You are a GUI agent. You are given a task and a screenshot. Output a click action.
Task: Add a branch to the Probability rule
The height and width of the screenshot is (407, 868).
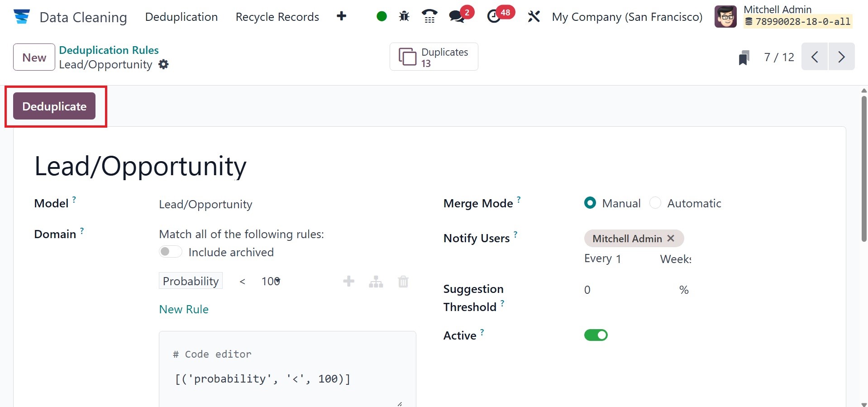coord(376,282)
